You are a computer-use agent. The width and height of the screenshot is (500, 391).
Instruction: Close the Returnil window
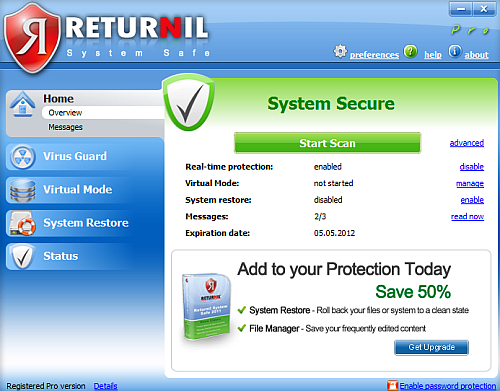(x=484, y=9)
